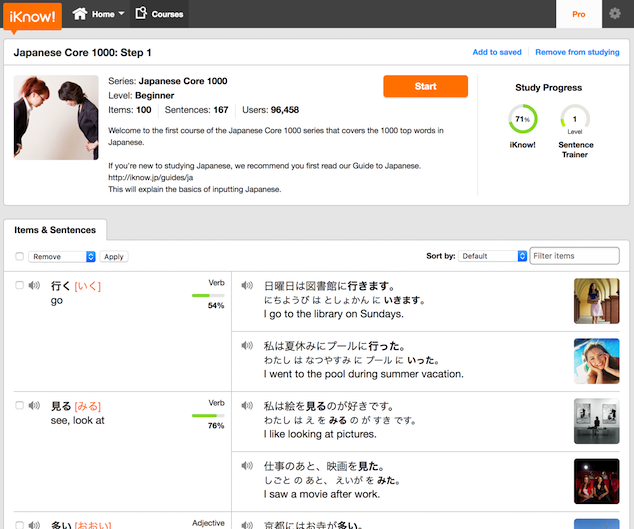Open the Pro tab
The height and width of the screenshot is (529, 634).
pyautogui.click(x=579, y=14)
